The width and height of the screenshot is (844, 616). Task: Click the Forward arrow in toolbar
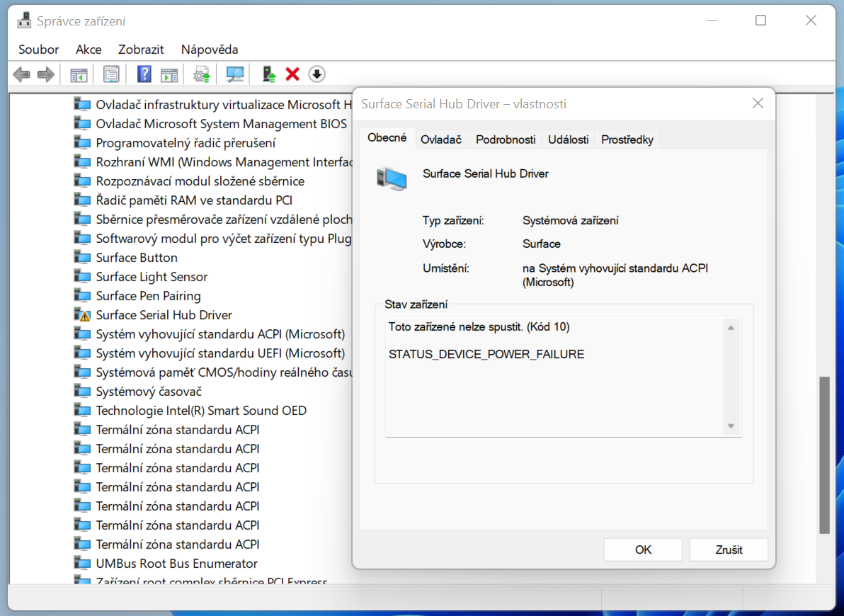[x=46, y=74]
